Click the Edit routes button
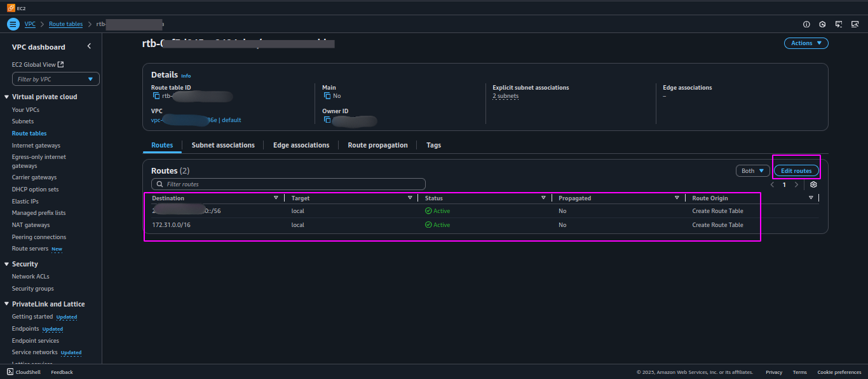The width and height of the screenshot is (868, 379). coord(796,170)
